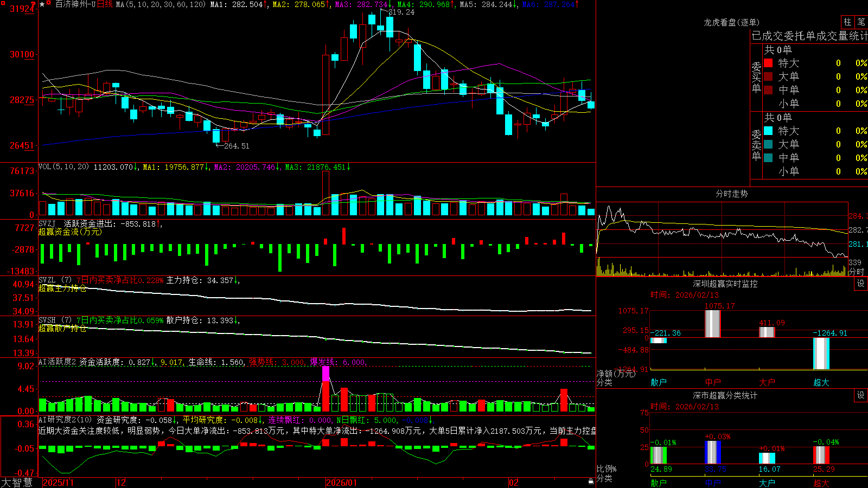
Task: Select the AI活跃度2 indicator label
Action: point(58,362)
